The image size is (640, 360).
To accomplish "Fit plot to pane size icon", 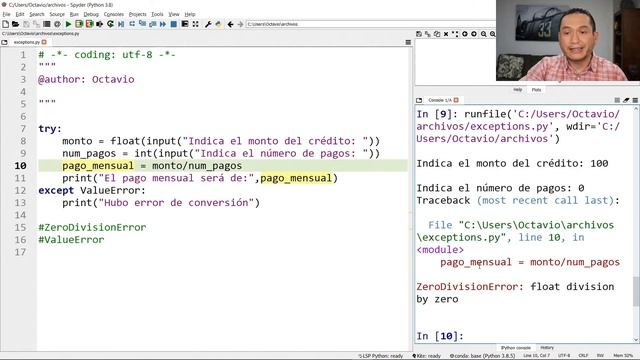I will coord(455,34).
